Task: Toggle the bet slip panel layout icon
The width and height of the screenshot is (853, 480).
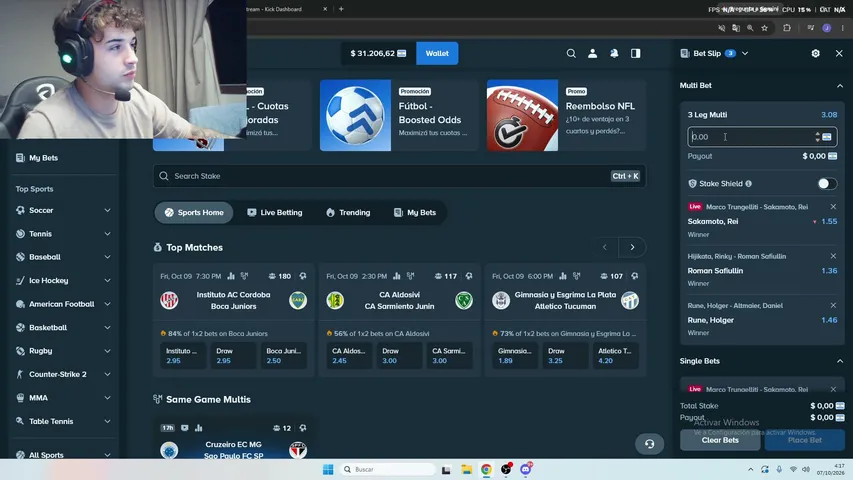Action: pyautogui.click(x=635, y=53)
